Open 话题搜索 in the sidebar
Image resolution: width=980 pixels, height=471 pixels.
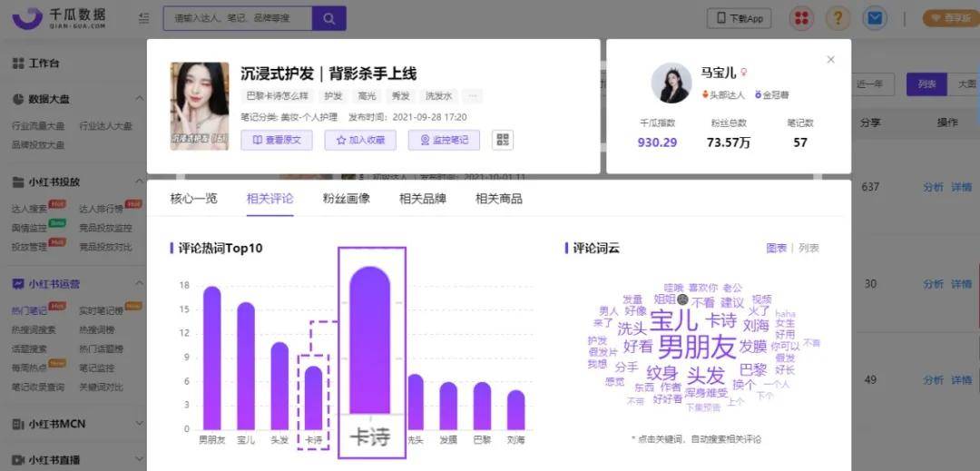point(29,348)
